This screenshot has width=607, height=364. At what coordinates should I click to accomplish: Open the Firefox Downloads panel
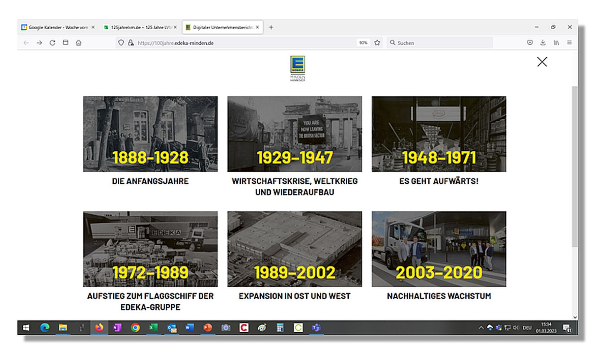(543, 42)
